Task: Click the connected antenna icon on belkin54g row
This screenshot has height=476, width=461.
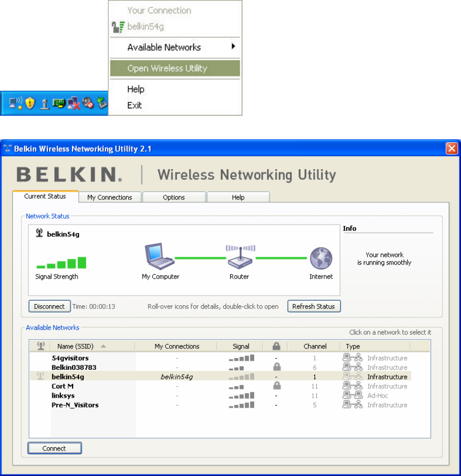Action: (40, 376)
